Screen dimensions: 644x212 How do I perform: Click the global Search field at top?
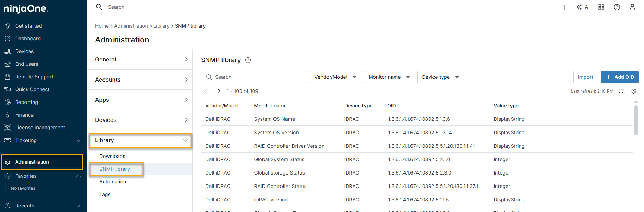click(x=116, y=7)
